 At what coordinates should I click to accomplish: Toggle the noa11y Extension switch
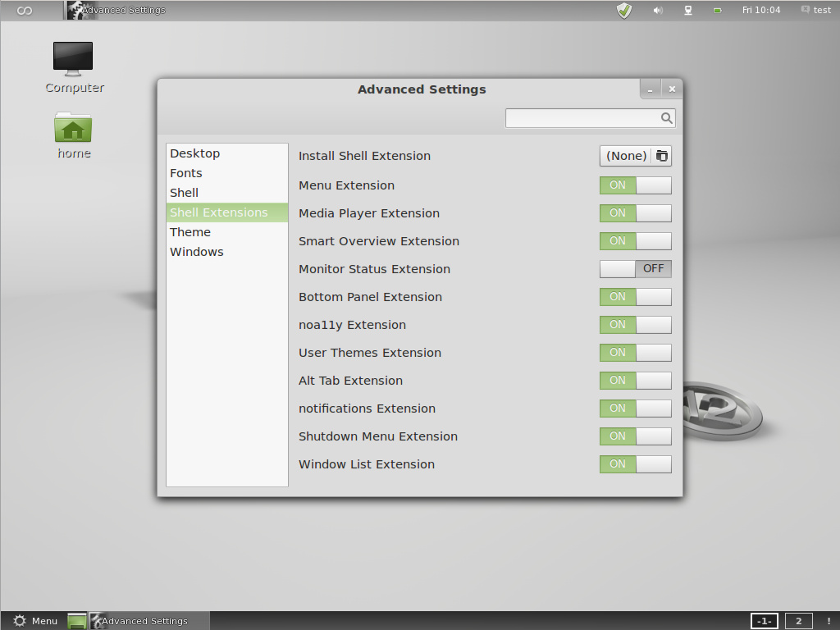click(636, 325)
